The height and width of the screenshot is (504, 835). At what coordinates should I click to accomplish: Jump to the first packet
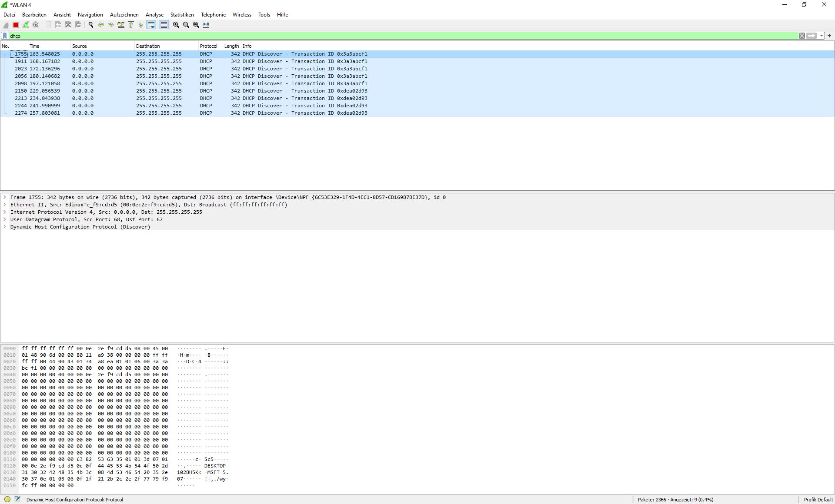[131, 25]
